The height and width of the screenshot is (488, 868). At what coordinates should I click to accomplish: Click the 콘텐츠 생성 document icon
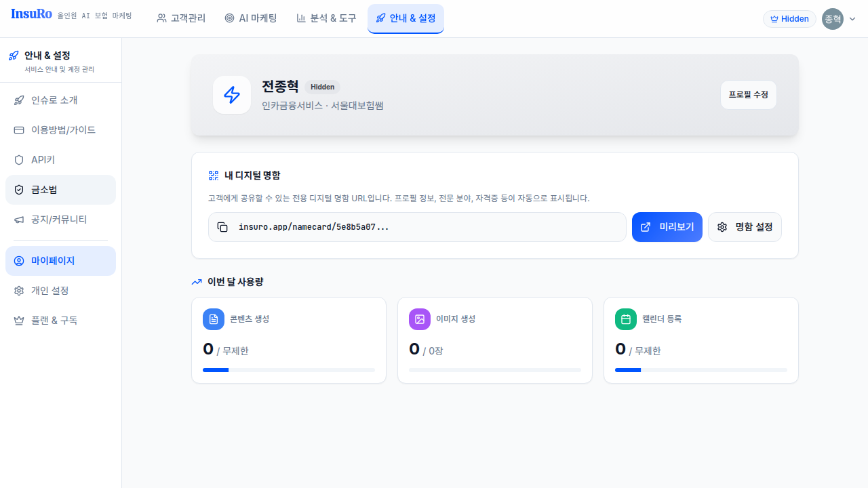pyautogui.click(x=214, y=319)
